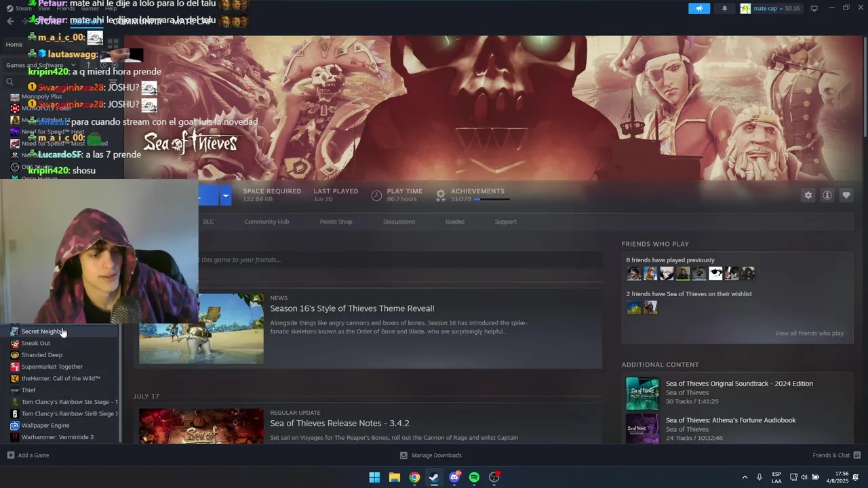This screenshot has height=488, width=868.
Task: Click the Stranded Deep game icon
Action: (x=15, y=355)
